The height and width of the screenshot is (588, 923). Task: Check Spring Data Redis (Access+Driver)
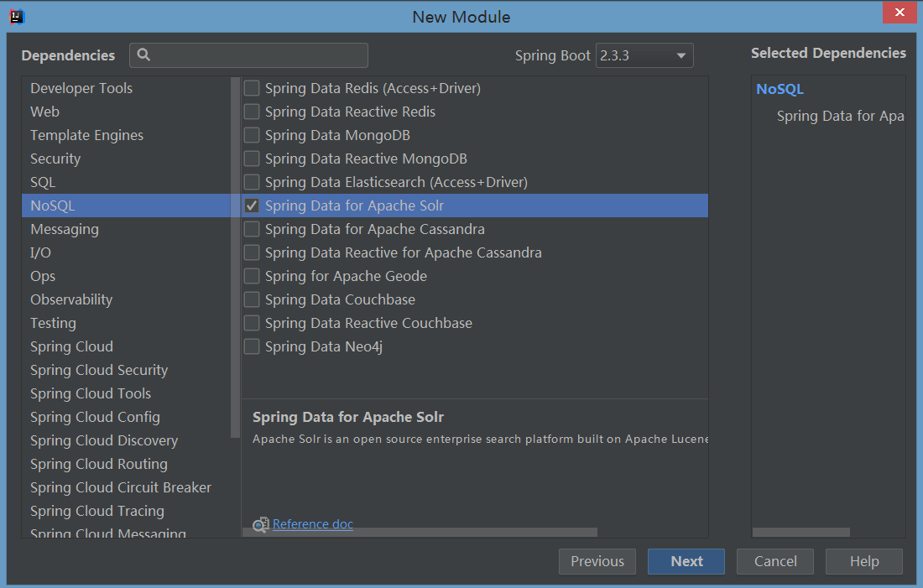[x=252, y=88]
